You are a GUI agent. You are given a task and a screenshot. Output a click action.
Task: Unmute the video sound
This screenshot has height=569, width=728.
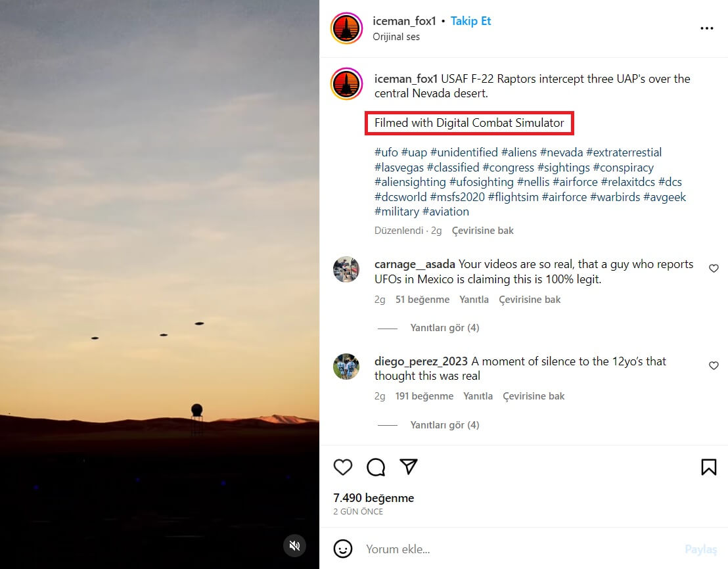(295, 545)
